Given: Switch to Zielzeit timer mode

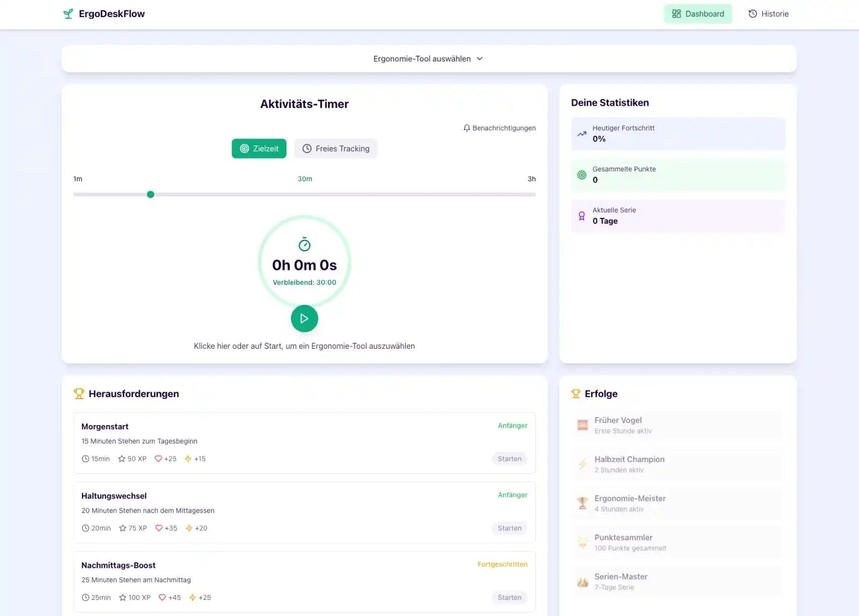Looking at the screenshot, I should [259, 149].
